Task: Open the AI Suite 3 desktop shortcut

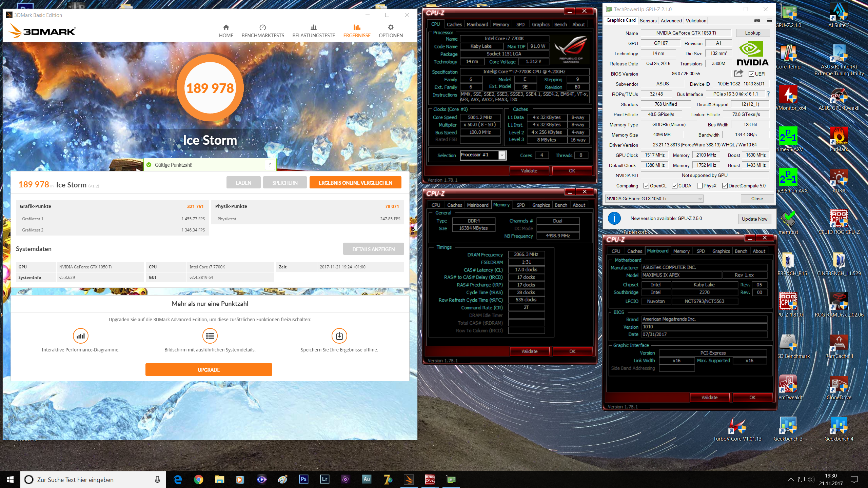Action: pyautogui.click(x=839, y=16)
